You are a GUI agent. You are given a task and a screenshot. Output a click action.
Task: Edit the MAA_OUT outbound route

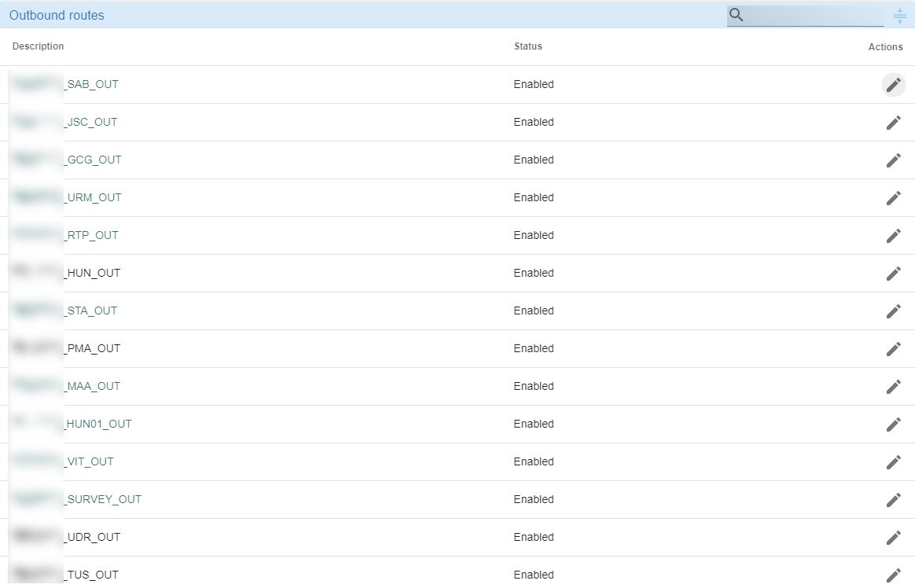(894, 386)
